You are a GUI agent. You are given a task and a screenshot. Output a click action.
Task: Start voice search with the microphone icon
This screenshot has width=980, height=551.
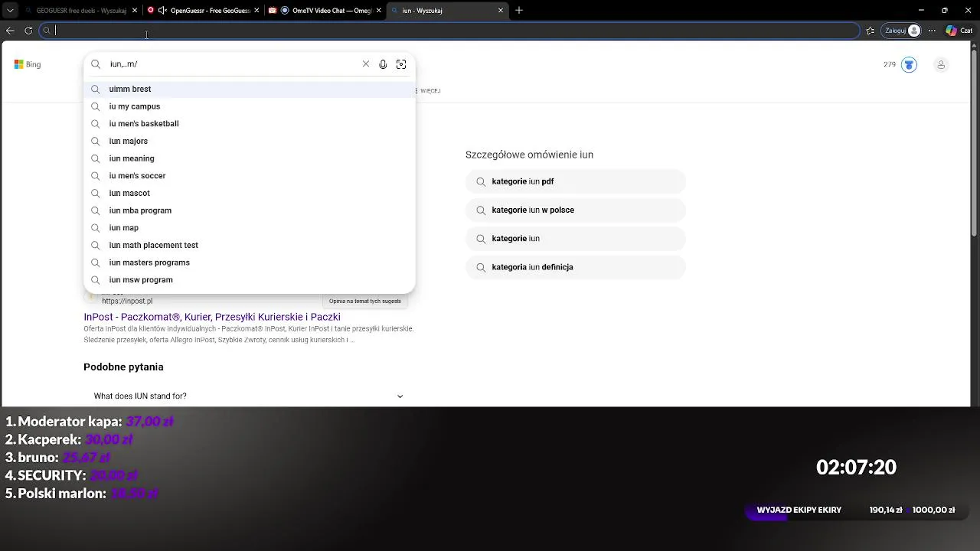pos(383,64)
